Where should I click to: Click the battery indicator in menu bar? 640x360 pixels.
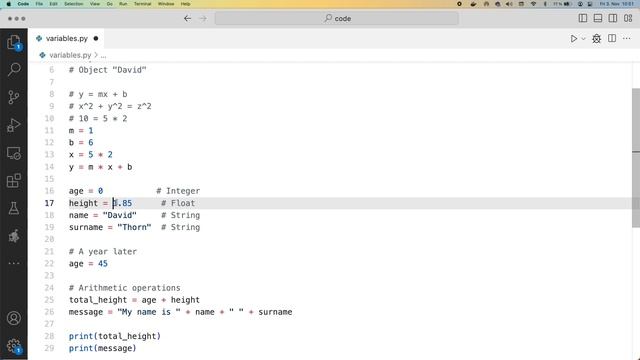pyautogui.click(x=562, y=4)
